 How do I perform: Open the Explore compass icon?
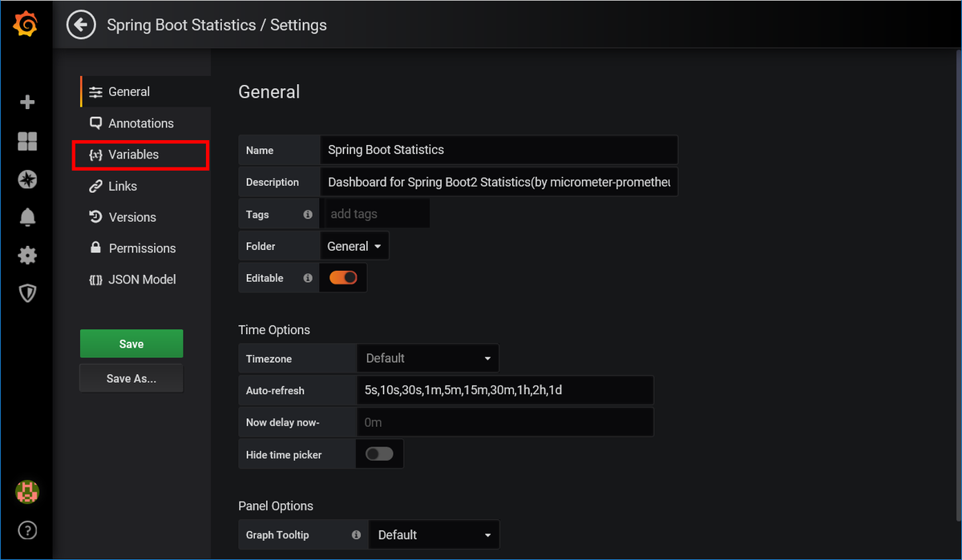27,179
